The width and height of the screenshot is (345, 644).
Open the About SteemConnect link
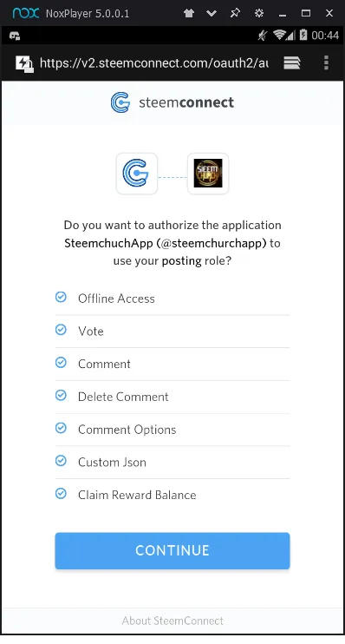coord(172,621)
